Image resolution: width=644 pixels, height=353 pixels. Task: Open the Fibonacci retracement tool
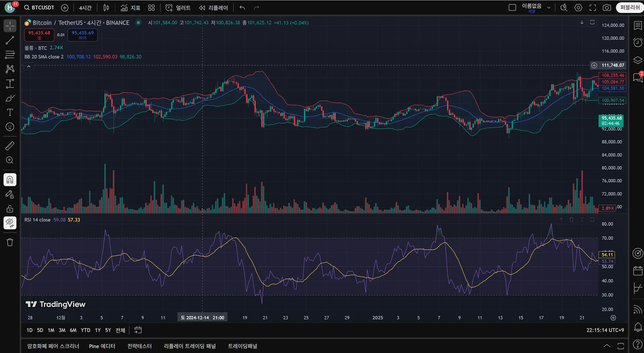click(10, 54)
